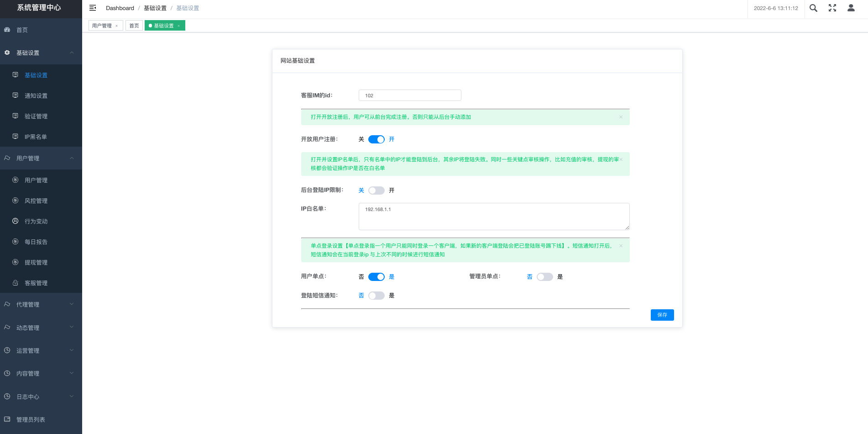Open the user avatar icon menu
The width and height of the screenshot is (868, 434).
(x=851, y=8)
